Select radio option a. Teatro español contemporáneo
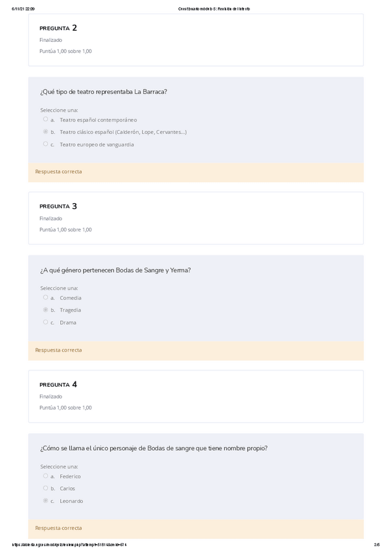The image size is (392, 554). coord(46,120)
